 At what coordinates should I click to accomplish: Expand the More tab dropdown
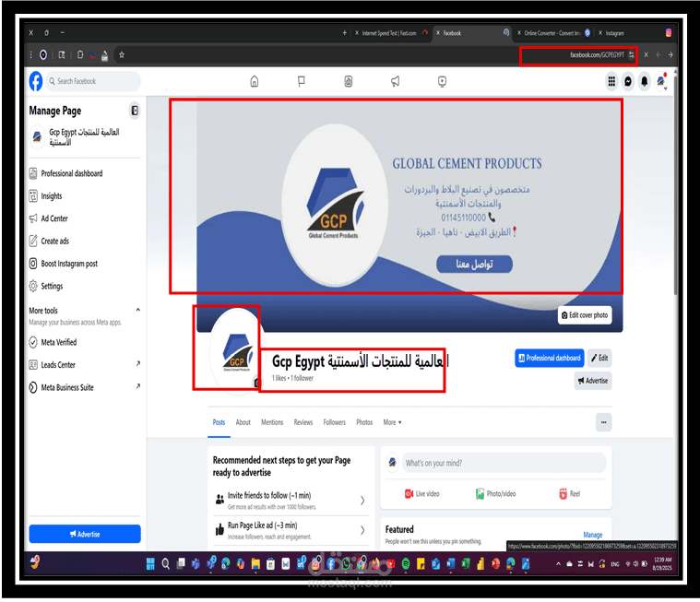coord(392,422)
